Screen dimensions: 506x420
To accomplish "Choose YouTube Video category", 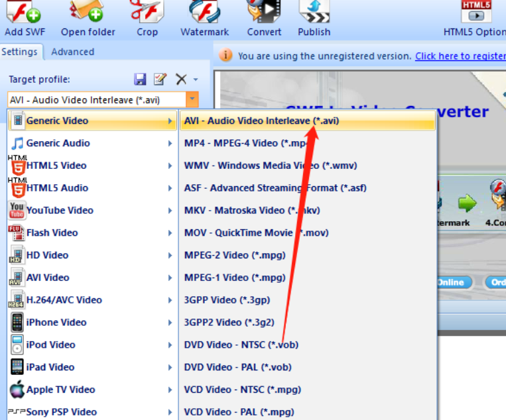I will tap(93, 211).
